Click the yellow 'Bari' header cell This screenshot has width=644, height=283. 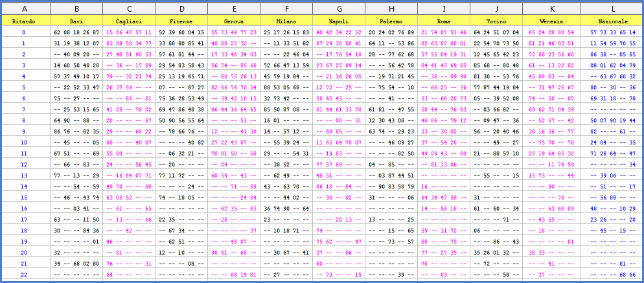coord(76,21)
